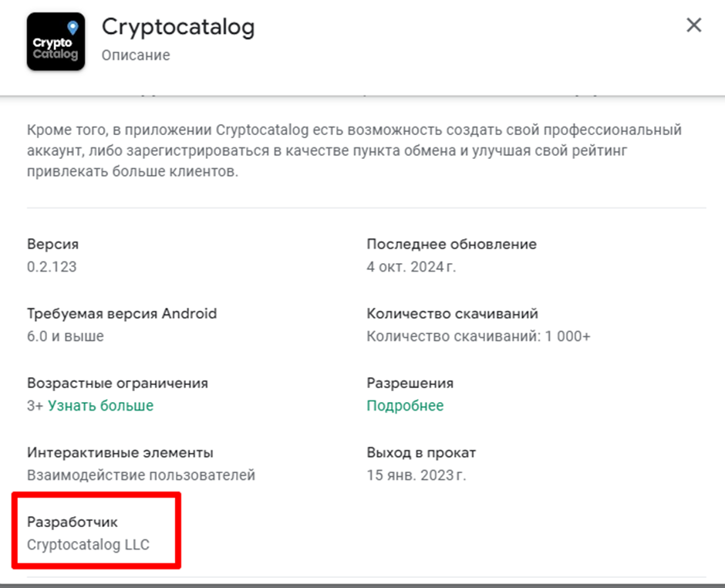Click the developer name 'Cryptocatalog LLC'

click(88, 545)
